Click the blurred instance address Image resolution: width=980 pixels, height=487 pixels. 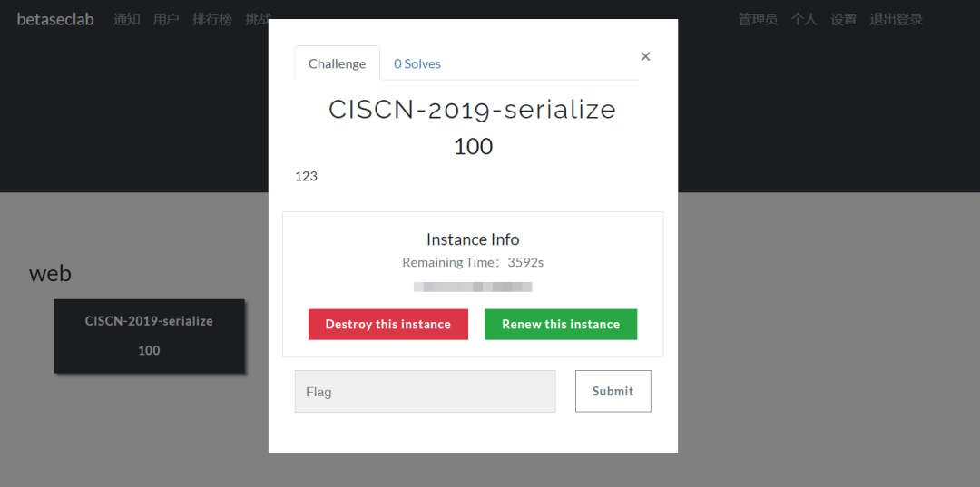(x=473, y=287)
